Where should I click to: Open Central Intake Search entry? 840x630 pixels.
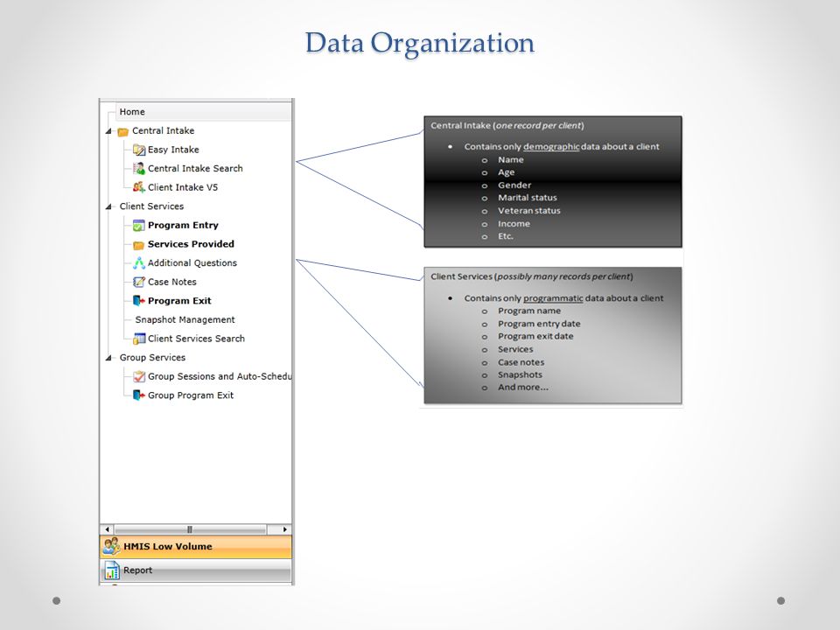click(x=195, y=168)
